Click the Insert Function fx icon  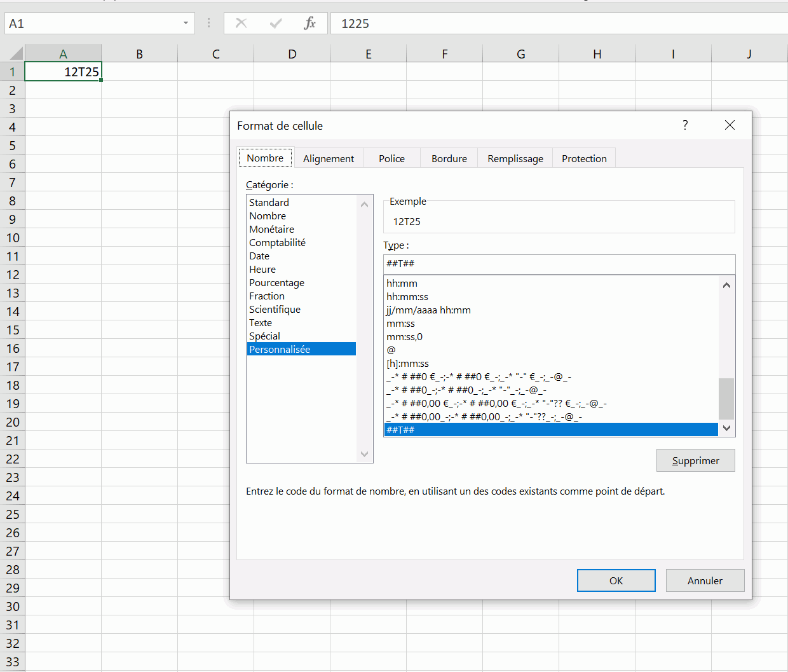coord(309,24)
